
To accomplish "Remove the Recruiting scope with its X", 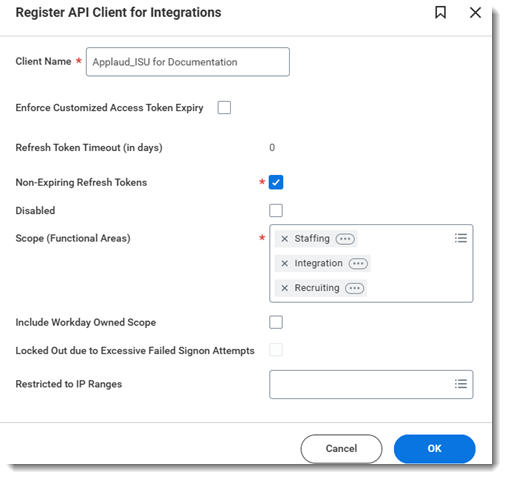I will [284, 288].
